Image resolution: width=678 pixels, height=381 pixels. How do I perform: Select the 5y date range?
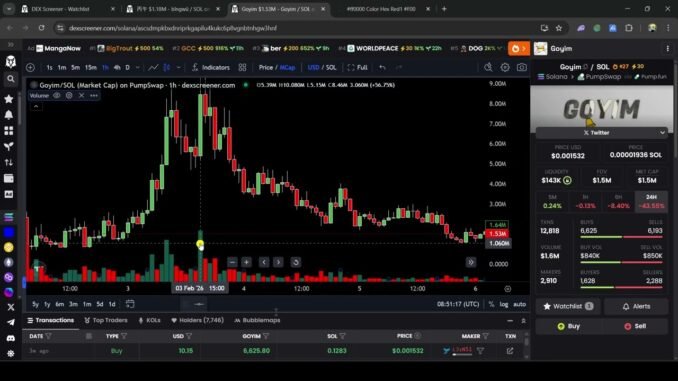pyautogui.click(x=35, y=304)
